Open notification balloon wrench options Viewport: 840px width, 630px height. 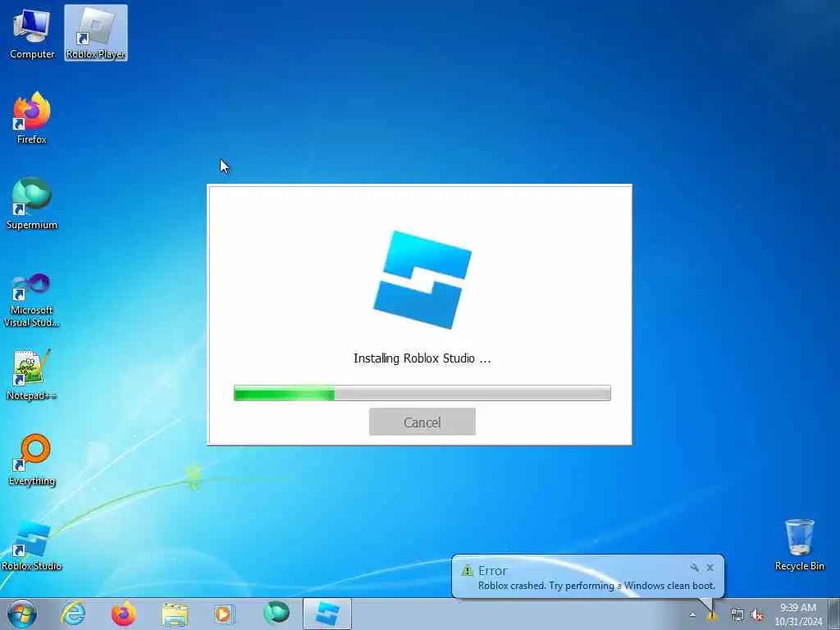coord(694,568)
